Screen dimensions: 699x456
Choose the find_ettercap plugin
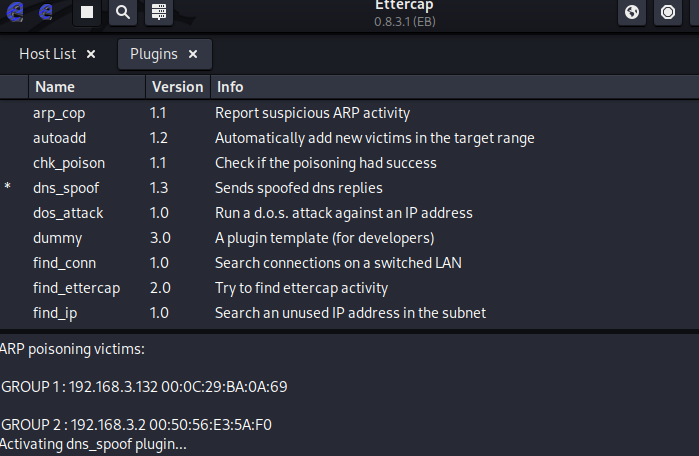76,288
